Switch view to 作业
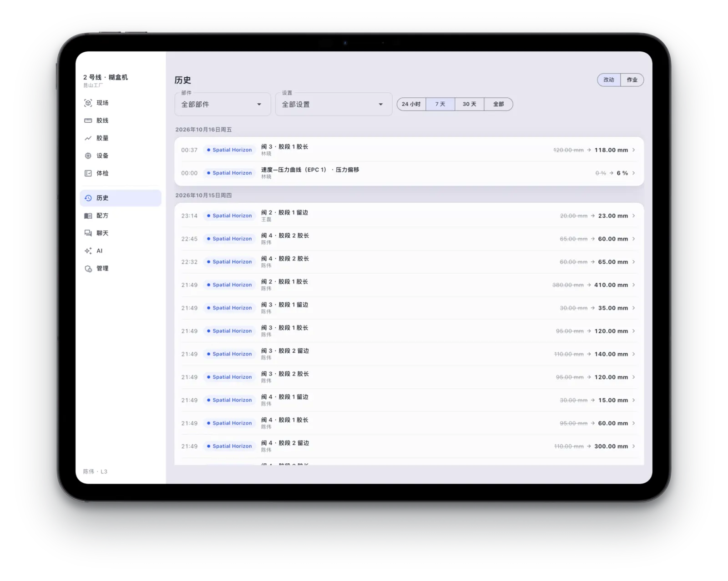 coord(632,80)
